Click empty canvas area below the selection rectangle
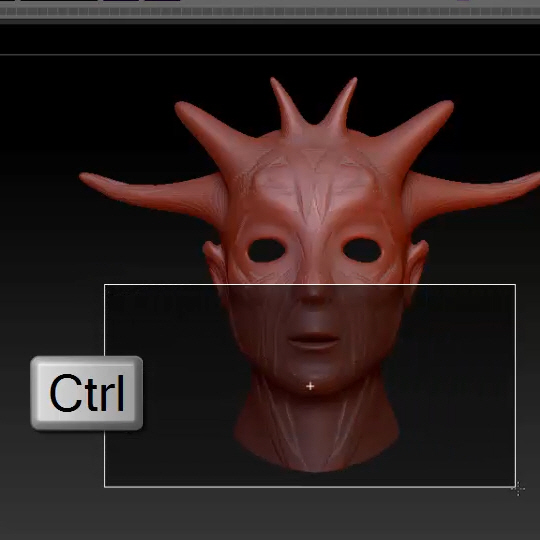540x540 pixels. click(270, 514)
